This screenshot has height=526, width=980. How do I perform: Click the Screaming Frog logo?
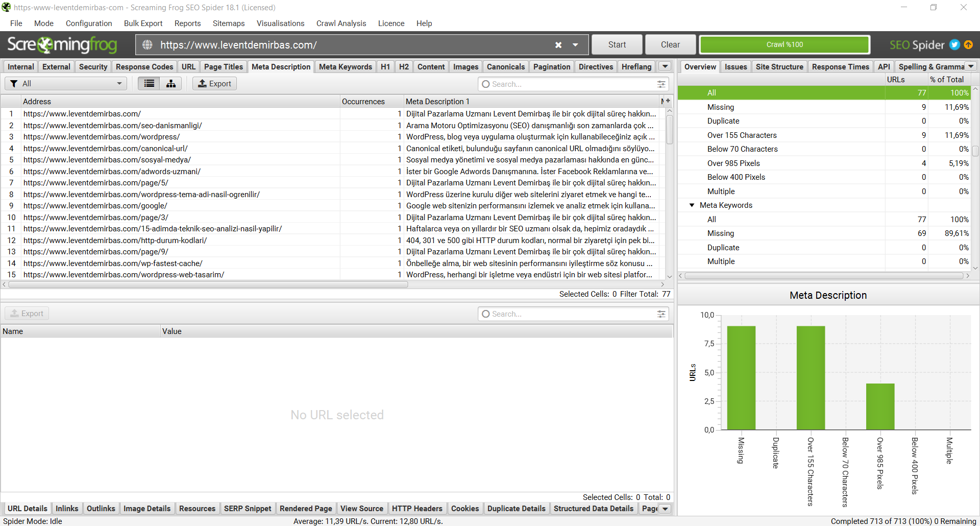pyautogui.click(x=62, y=45)
